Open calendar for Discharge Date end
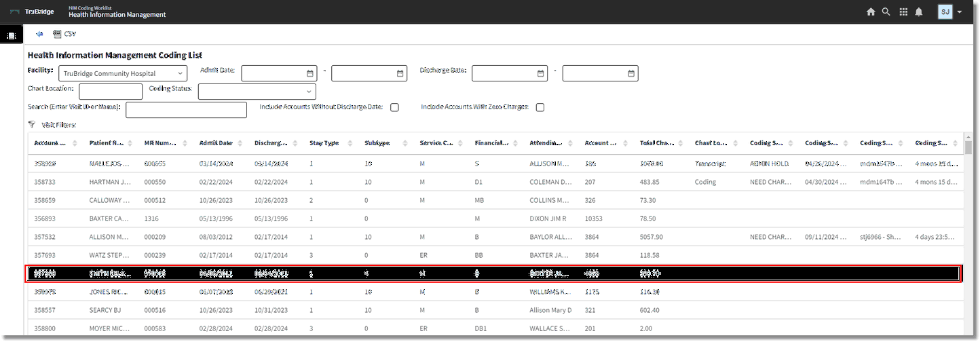The image size is (980, 342). click(631, 73)
